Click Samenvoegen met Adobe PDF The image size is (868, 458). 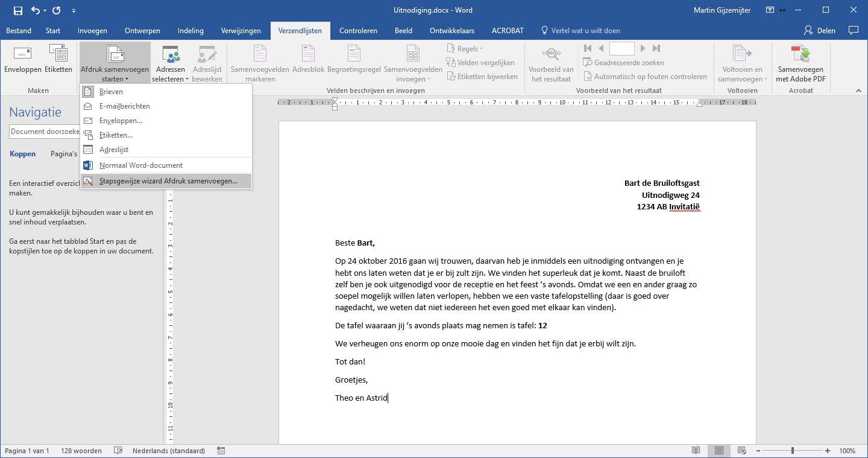[x=800, y=63]
